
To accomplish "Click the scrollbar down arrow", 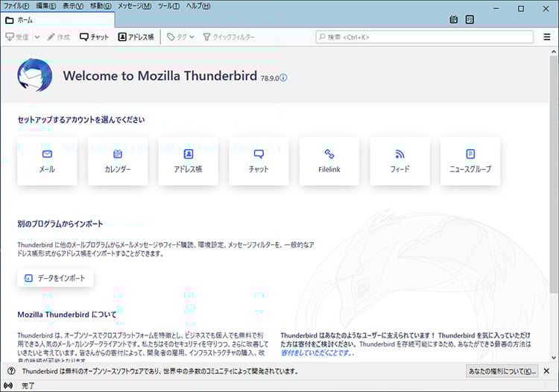I will pyautogui.click(x=554, y=358).
